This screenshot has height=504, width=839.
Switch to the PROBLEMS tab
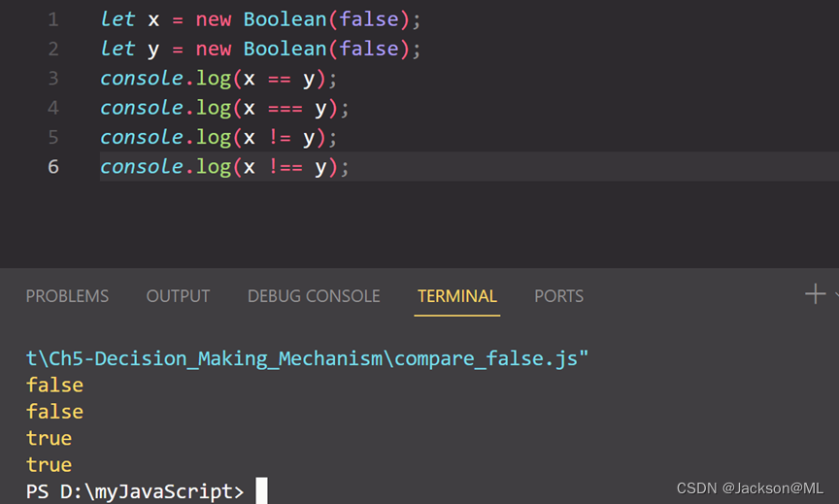pyautogui.click(x=67, y=296)
